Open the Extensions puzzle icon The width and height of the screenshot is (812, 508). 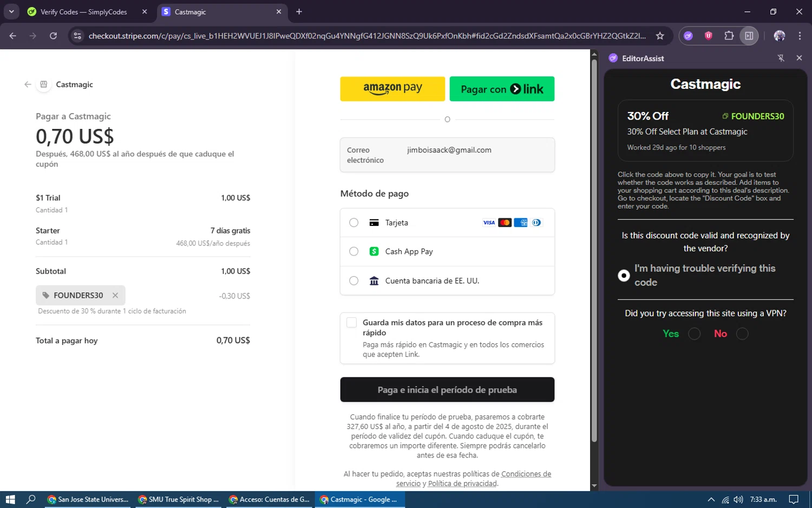click(x=729, y=36)
